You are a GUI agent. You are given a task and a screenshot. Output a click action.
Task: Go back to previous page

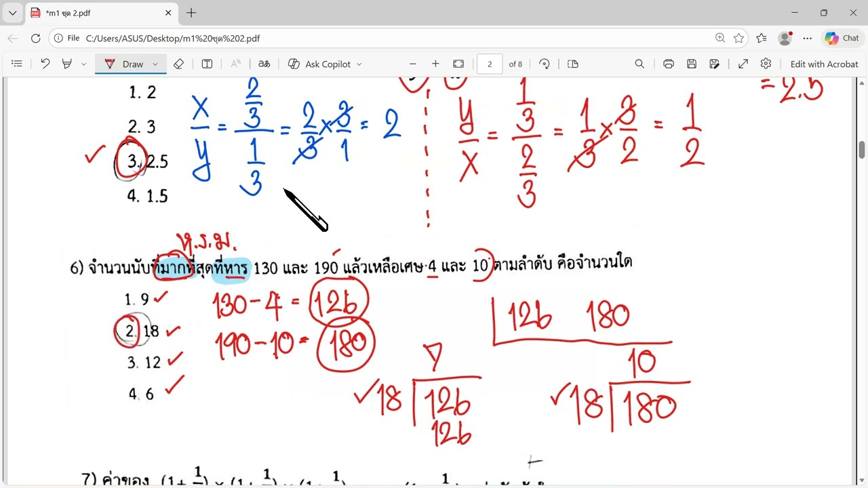13,39
